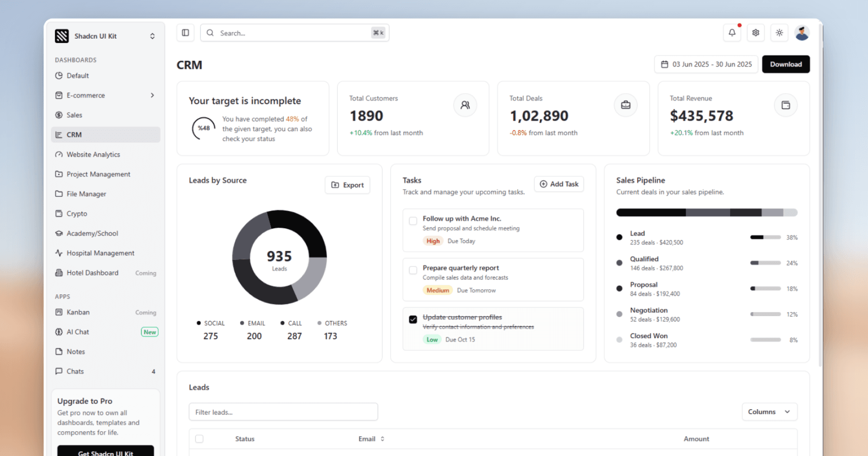Image resolution: width=868 pixels, height=456 pixels.
Task: Click the Download button
Action: [786, 64]
